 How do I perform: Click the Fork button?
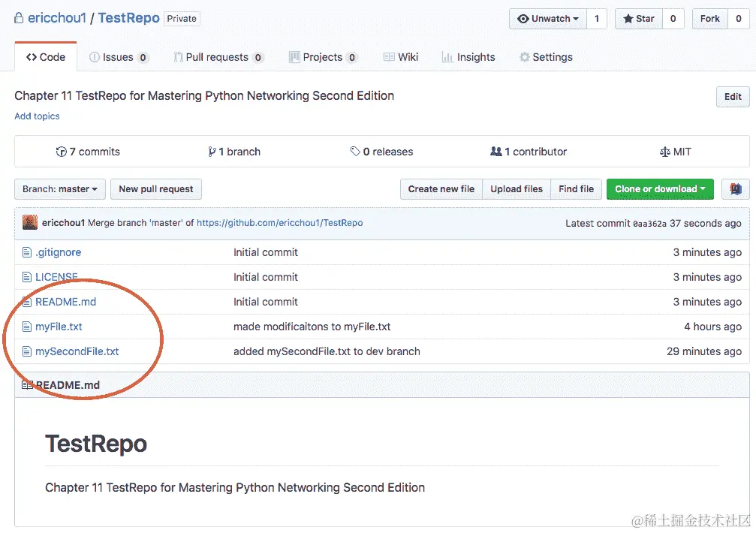709,19
